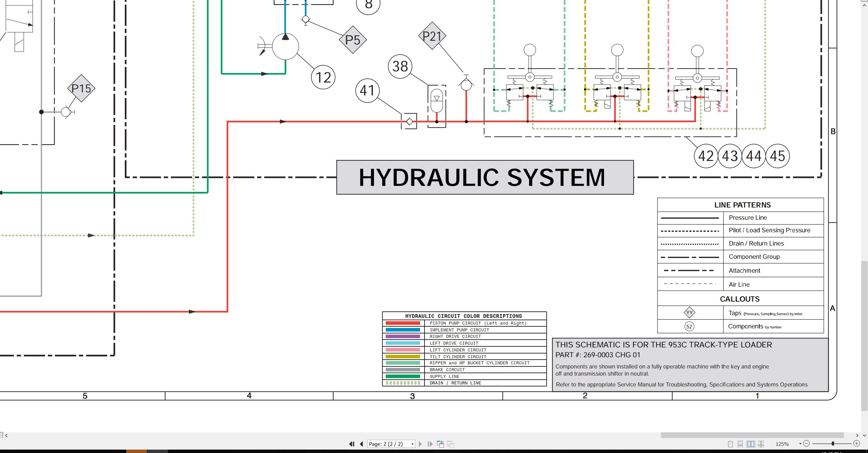Click the Attachment legend entry

coord(740,270)
